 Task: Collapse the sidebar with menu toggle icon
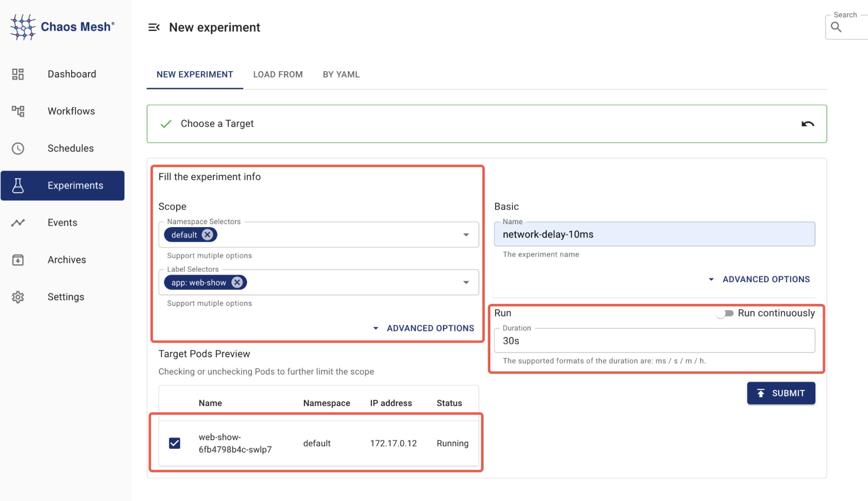(154, 27)
